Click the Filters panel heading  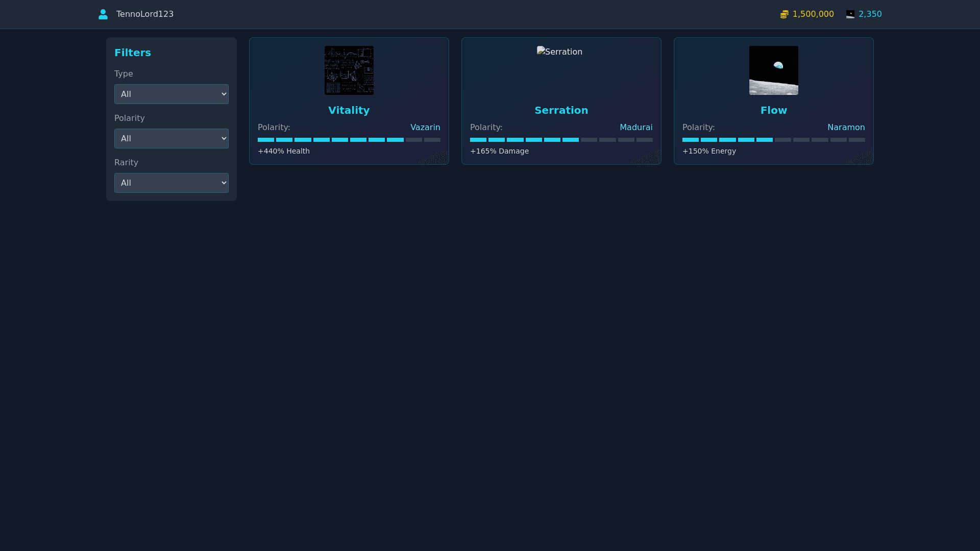[132, 52]
